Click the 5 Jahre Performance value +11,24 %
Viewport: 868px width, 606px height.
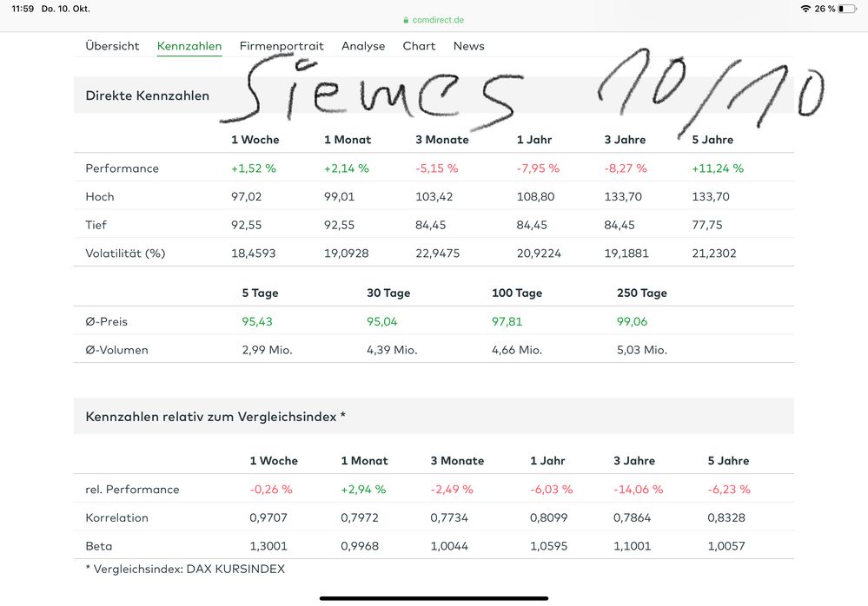pyautogui.click(x=718, y=168)
